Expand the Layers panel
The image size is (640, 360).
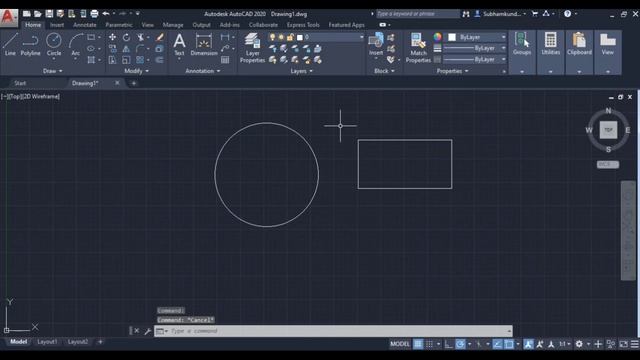(302, 71)
